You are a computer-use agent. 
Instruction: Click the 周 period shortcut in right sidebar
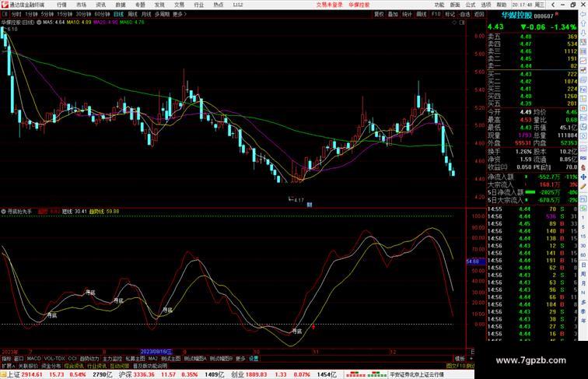583,274
